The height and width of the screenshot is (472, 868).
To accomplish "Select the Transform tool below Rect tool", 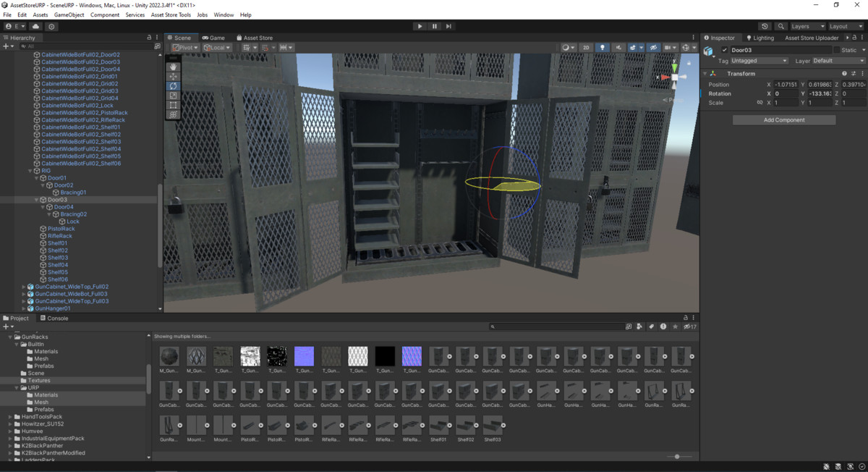I will 174,114.
